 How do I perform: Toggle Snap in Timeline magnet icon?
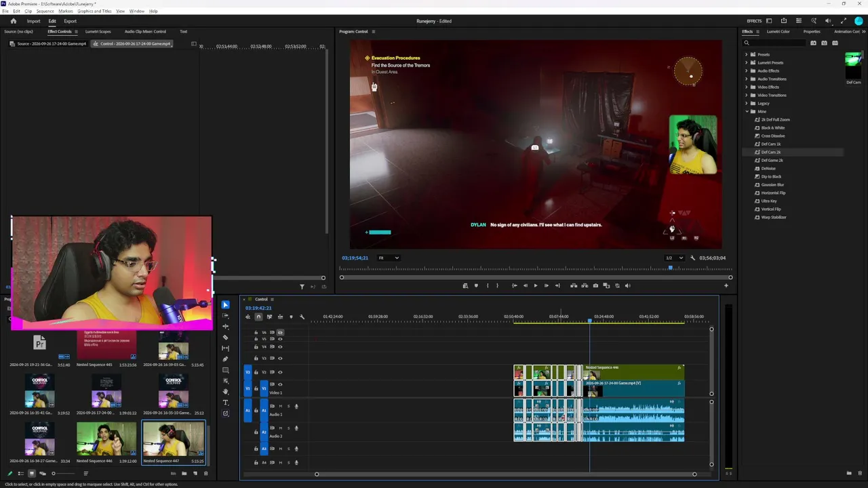point(258,317)
